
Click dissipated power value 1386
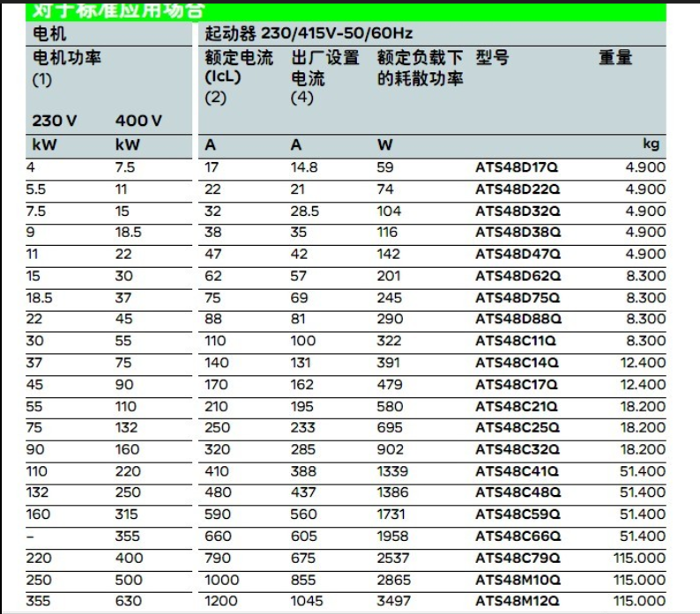tap(392, 492)
